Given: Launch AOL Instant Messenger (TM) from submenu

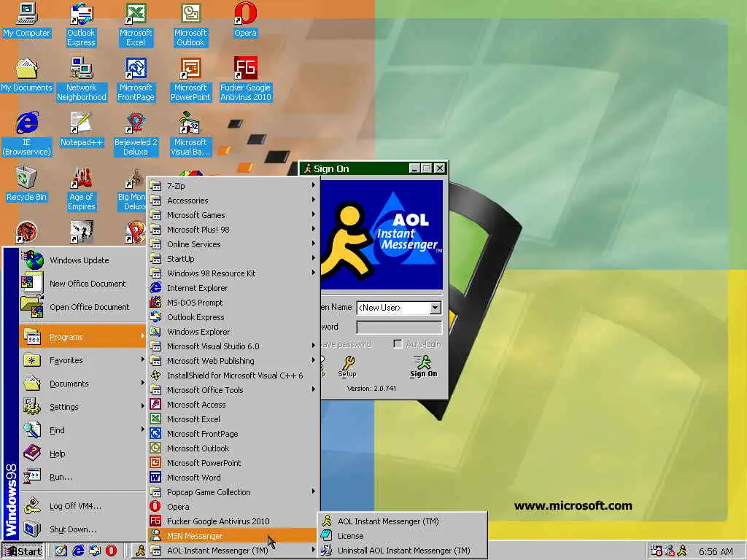Looking at the screenshot, I should point(403,521).
